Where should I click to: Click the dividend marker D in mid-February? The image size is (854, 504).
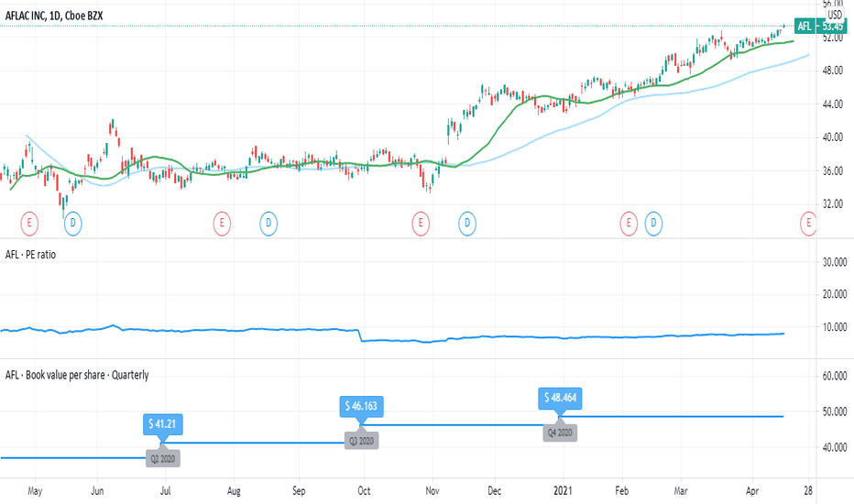653,224
